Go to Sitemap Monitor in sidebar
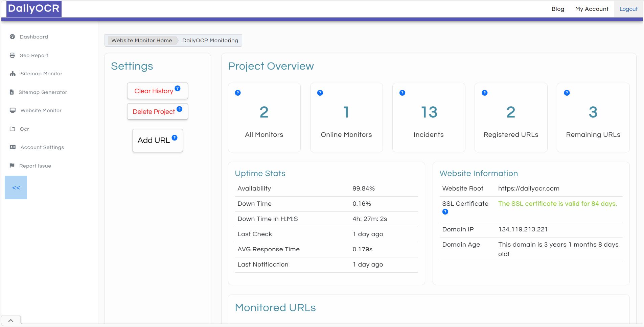The height and width of the screenshot is (327, 644). [41, 74]
